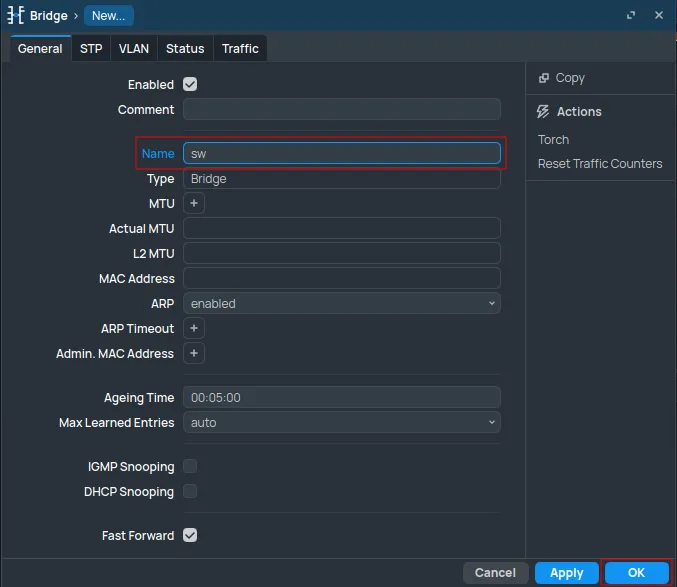Switch to the VLAN tab
The height and width of the screenshot is (587, 677).
[x=134, y=49]
